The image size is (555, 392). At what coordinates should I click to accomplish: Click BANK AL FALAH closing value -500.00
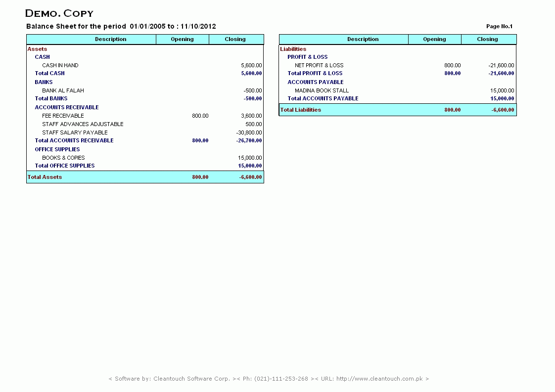(253, 90)
